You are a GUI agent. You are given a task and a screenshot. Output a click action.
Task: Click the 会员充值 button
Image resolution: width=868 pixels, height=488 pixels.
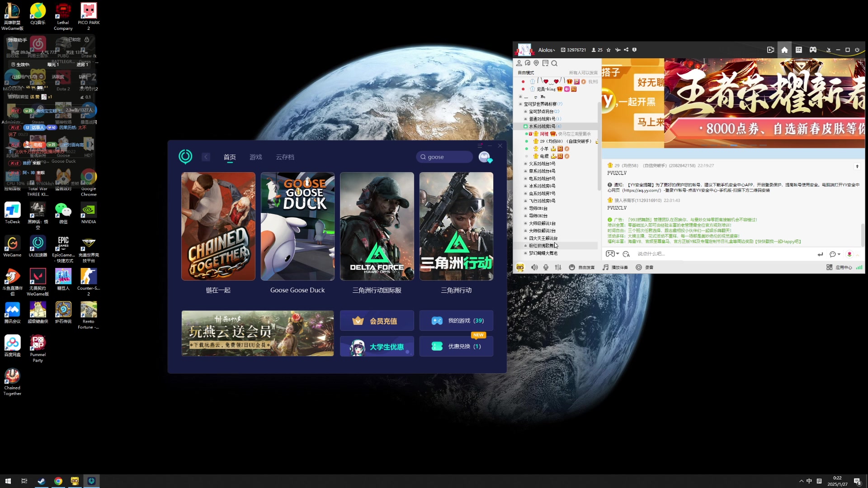pos(377,321)
